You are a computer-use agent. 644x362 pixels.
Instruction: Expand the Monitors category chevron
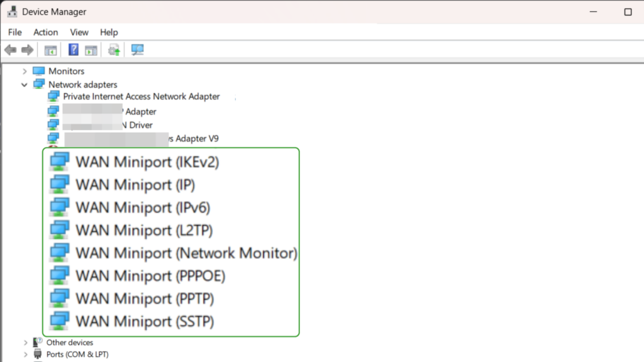coord(25,72)
